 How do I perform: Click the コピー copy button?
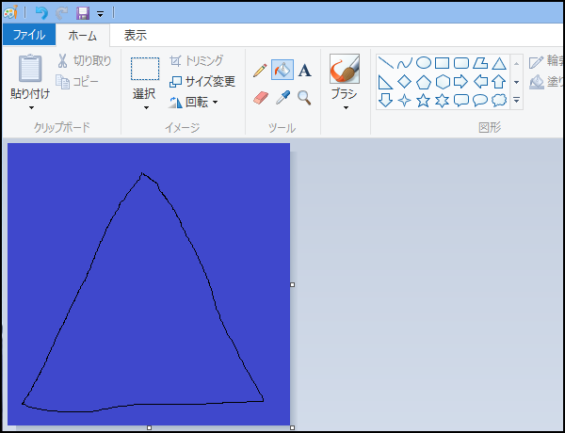(x=77, y=82)
